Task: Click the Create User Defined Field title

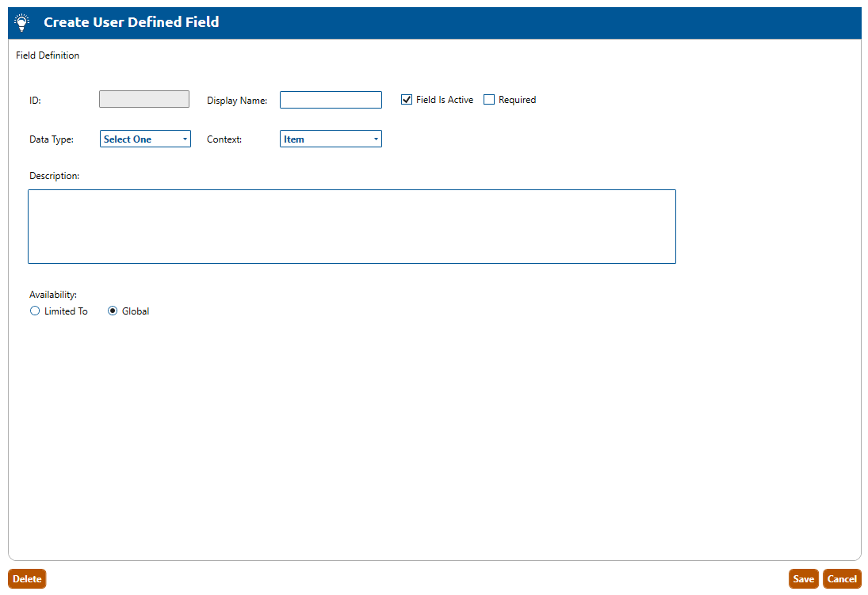Action: (131, 22)
